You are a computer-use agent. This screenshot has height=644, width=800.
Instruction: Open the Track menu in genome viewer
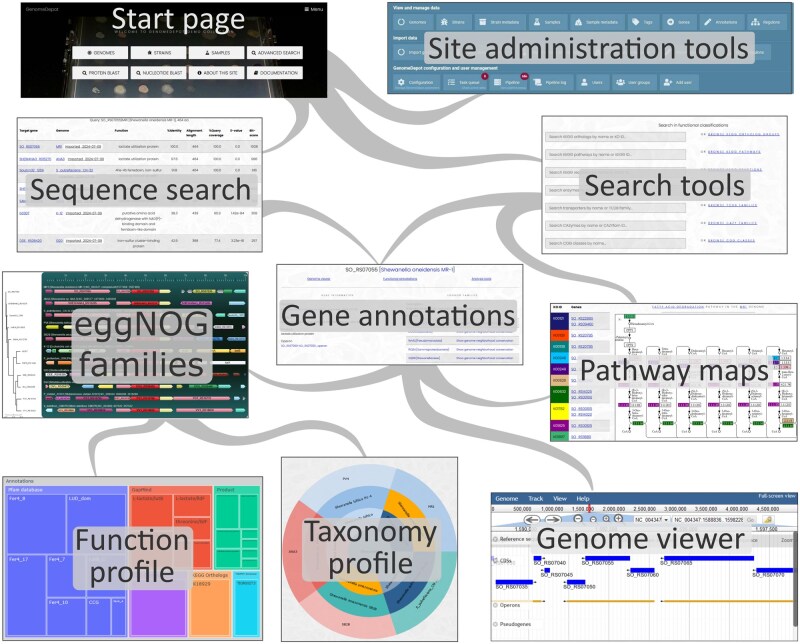tap(536, 499)
